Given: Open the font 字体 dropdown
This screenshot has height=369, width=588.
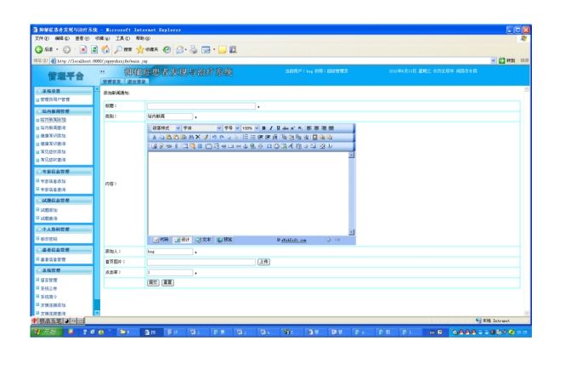Looking at the screenshot, I should 201,128.
